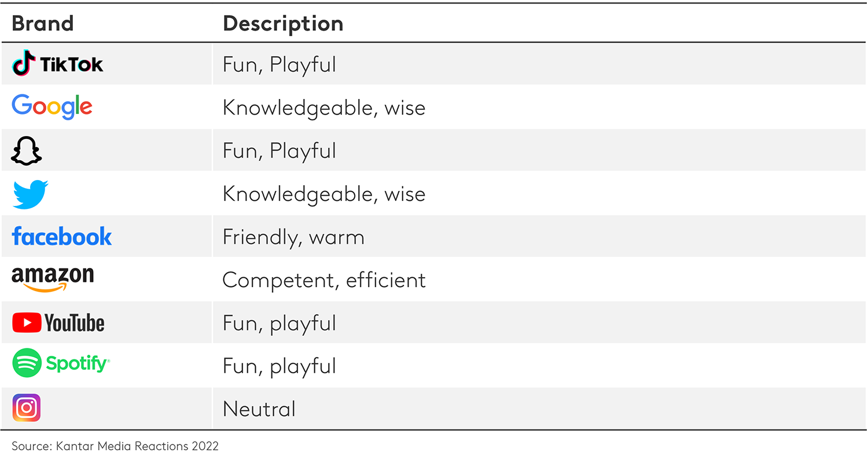Select the Instagram camera icon
Screen dimensions: 868x463
click(x=27, y=408)
